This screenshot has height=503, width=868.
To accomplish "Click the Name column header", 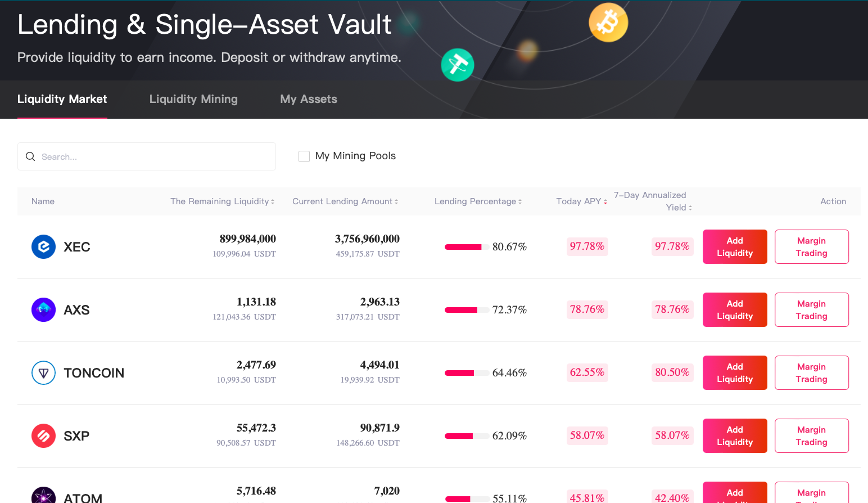I will [43, 201].
